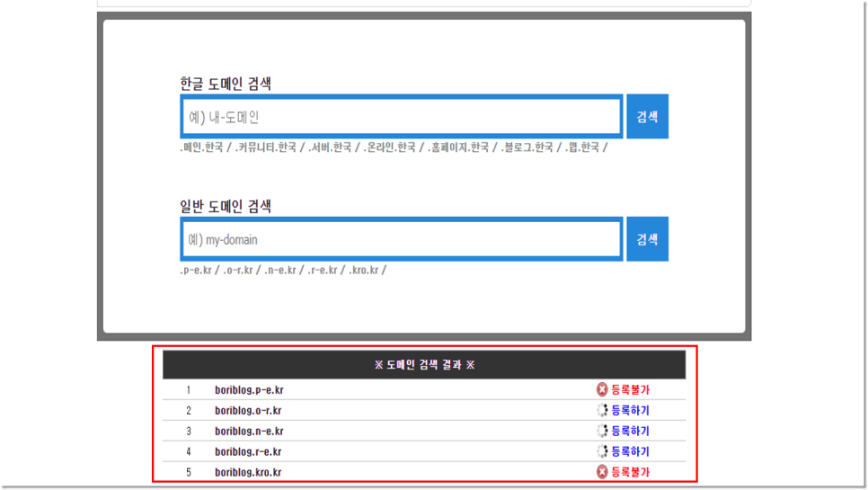The image size is (868, 490).
Task: Click 등록불가 label for boriblog.kro.kr
Action: pyautogui.click(x=630, y=472)
